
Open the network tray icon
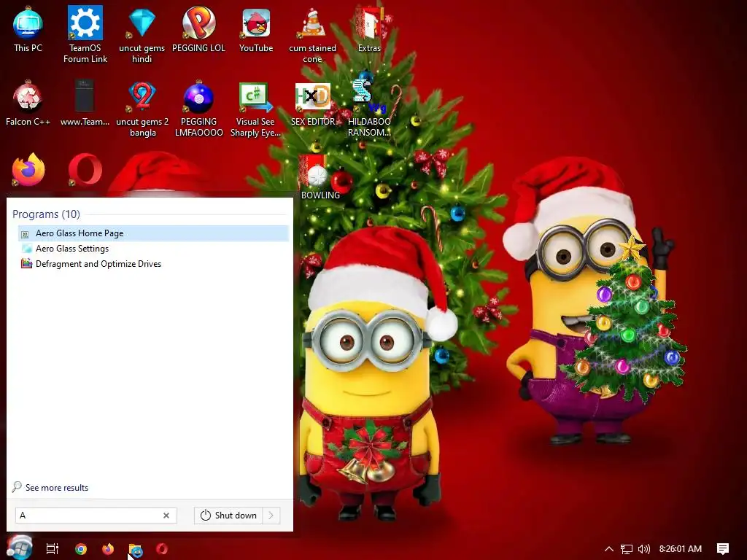627,549
